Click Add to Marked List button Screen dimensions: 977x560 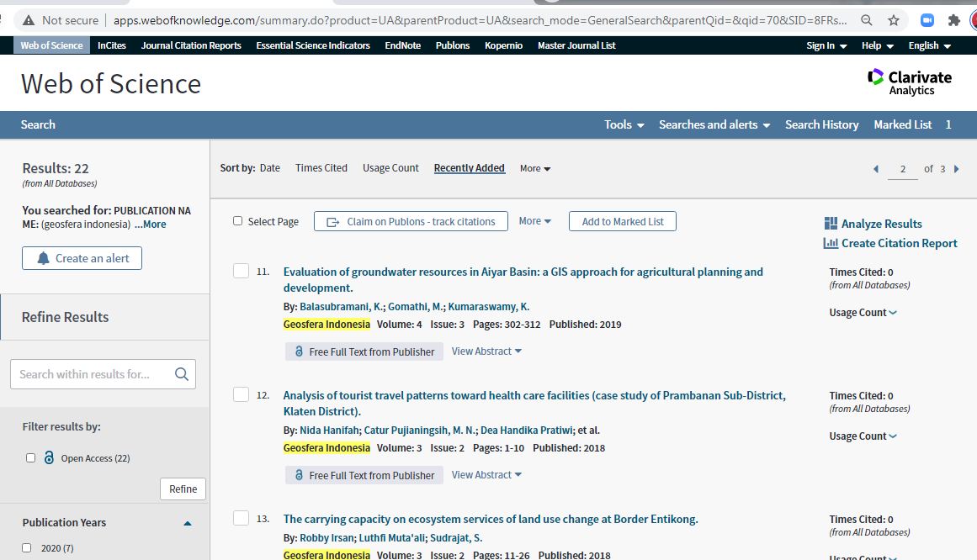623,221
